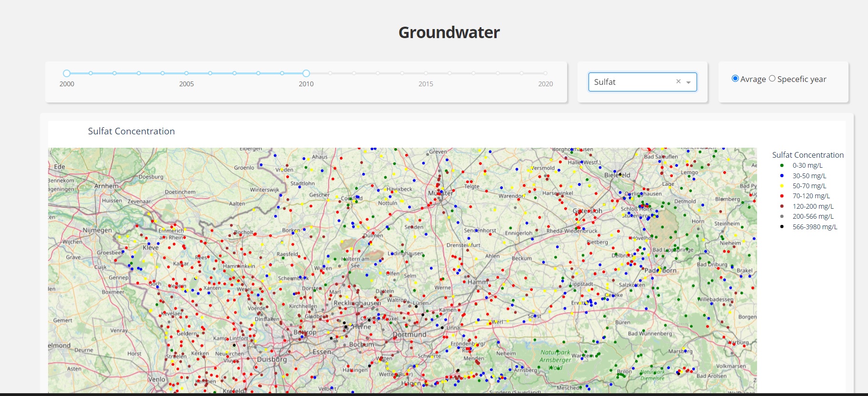This screenshot has width=868, height=396.
Task: Click the 2005 label on the year slider
Action: pyautogui.click(x=186, y=84)
